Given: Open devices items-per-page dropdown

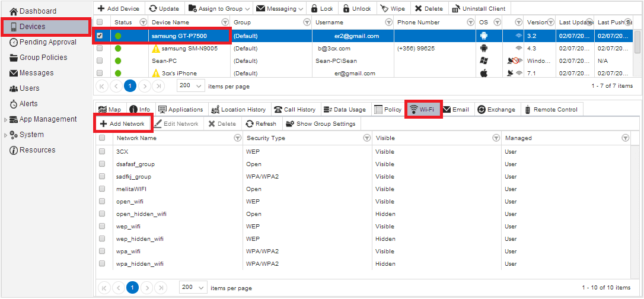Looking at the screenshot, I should 190,86.
